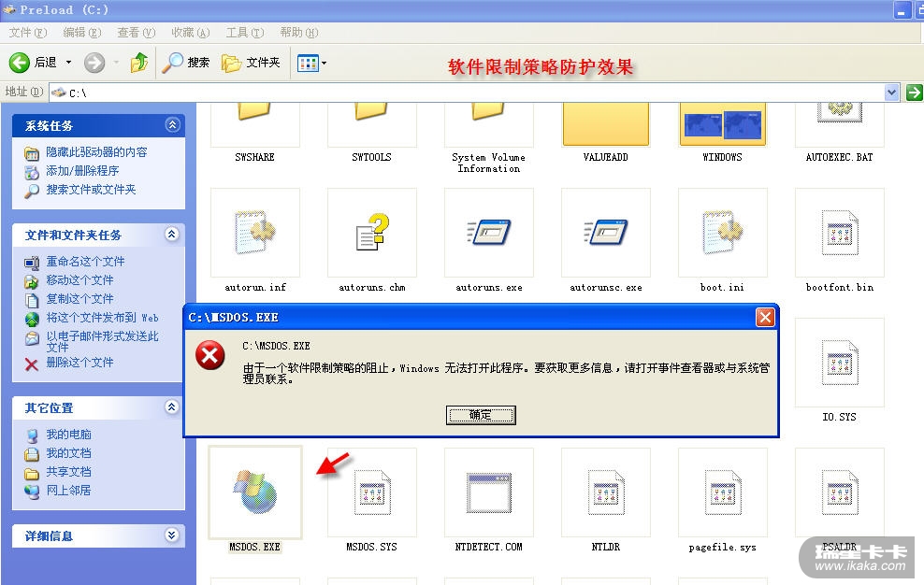Viewport: 924px width, 585px height.
Task: Click 搜索文件或文件夹 link
Action: 91,190
